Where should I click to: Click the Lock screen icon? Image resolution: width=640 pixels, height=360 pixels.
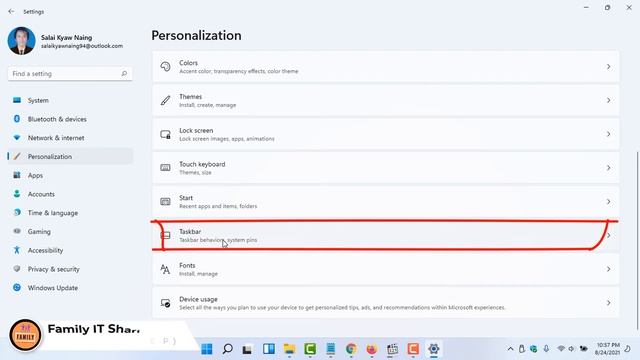point(165,134)
